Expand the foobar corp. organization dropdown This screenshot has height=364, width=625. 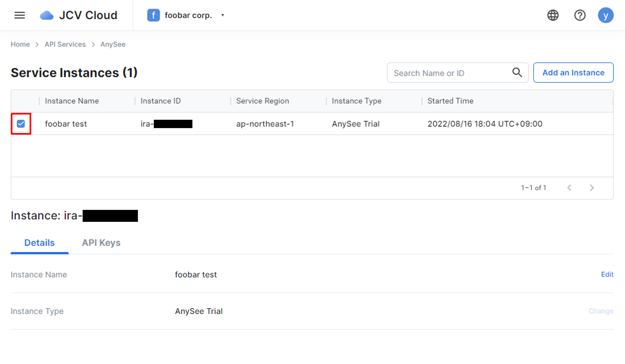pos(223,15)
